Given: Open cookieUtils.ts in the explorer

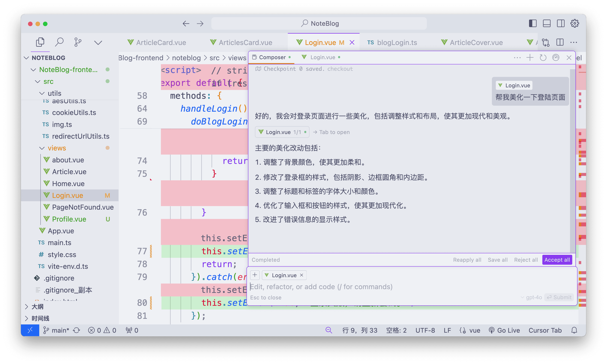Looking at the screenshot, I should [x=69, y=113].
